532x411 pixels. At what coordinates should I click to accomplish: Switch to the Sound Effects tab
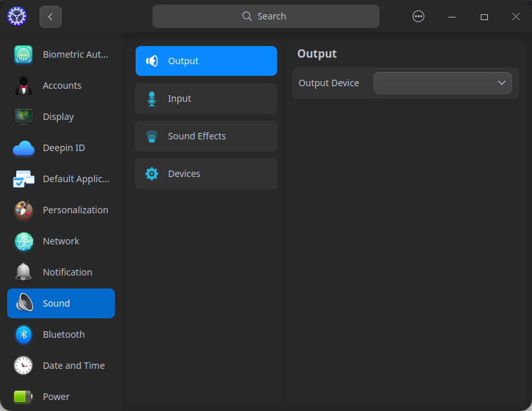tap(206, 136)
